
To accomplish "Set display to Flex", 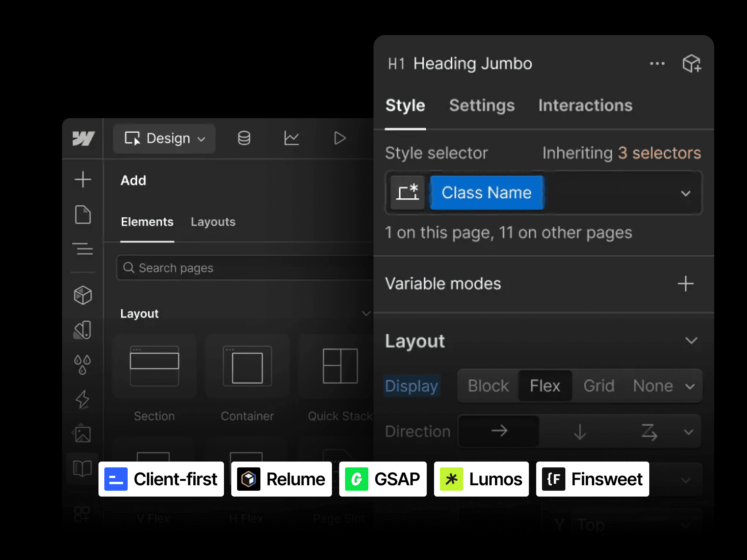I will point(545,386).
